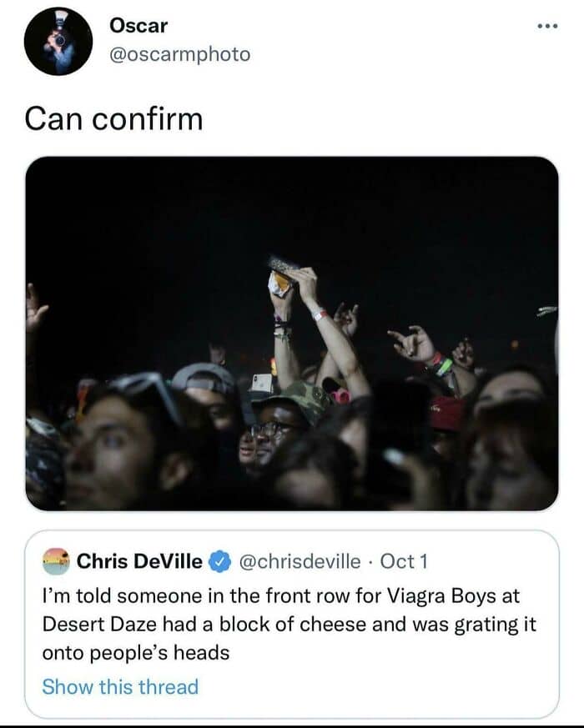Click the rock-sign hand in the photo
The width and height of the screenshot is (584, 728).
[413, 343]
